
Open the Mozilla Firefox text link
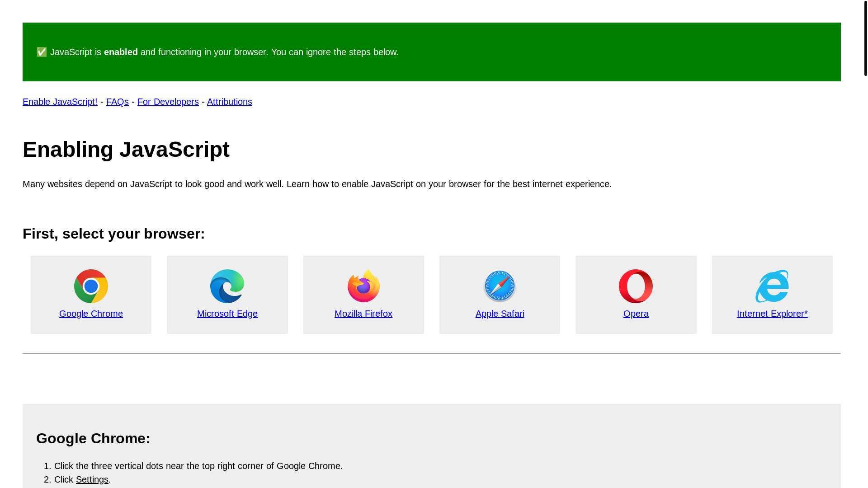(363, 314)
